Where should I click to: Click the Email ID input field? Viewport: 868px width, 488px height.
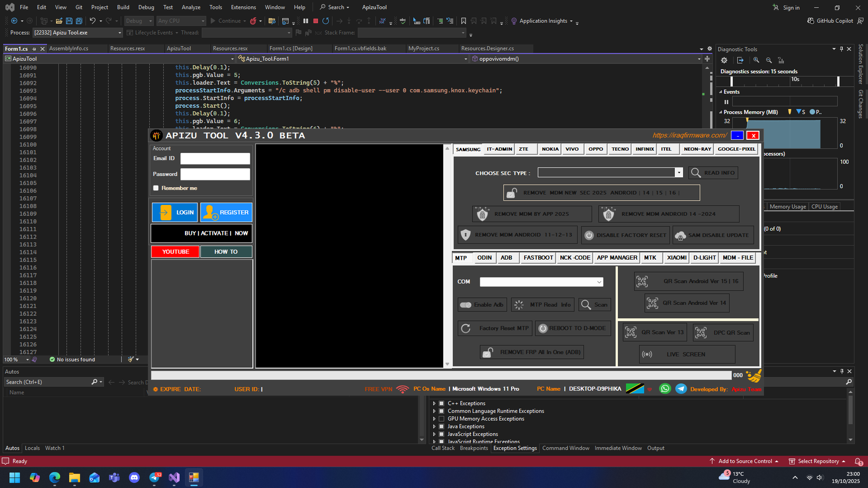coord(215,158)
